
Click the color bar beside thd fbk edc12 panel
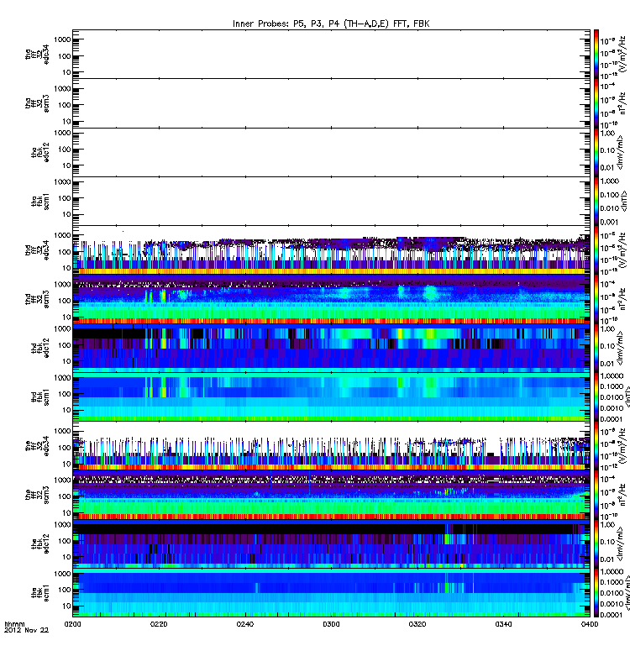pos(596,348)
